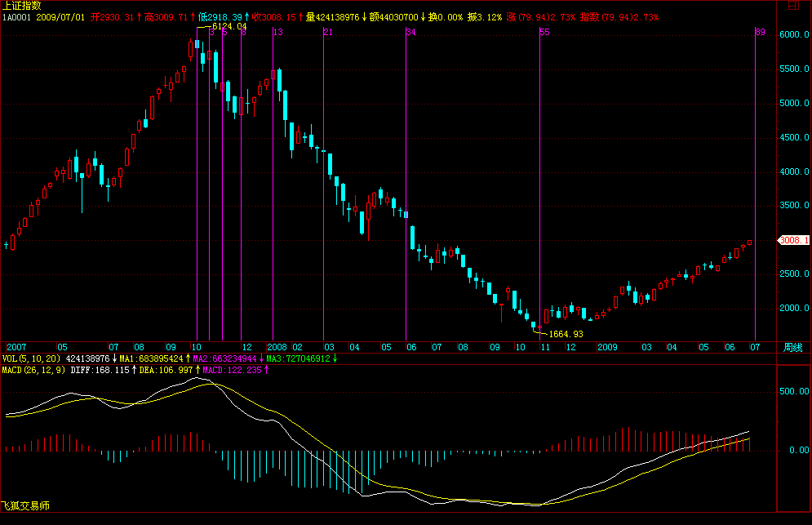Click the 上证指数 chart title

click(x=22, y=6)
